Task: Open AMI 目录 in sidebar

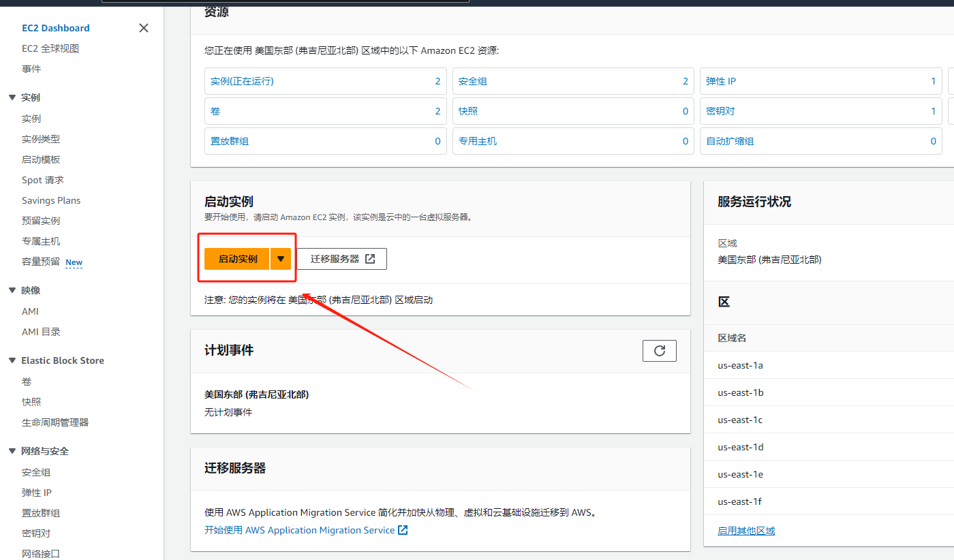Action: click(41, 332)
